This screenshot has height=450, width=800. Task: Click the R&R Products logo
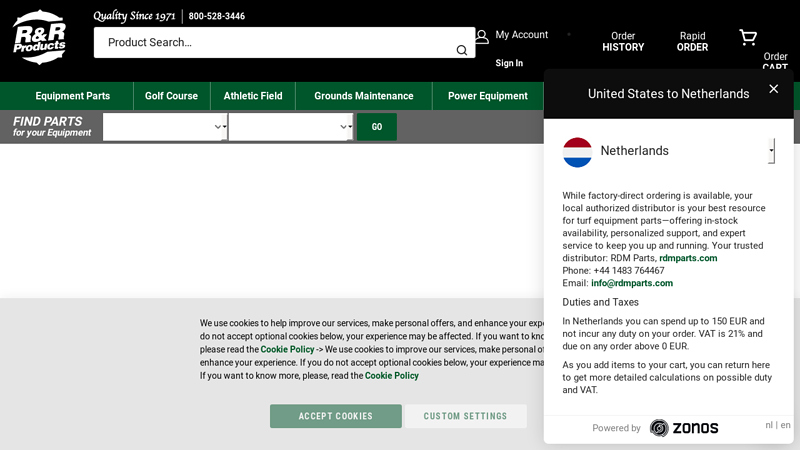click(x=40, y=37)
